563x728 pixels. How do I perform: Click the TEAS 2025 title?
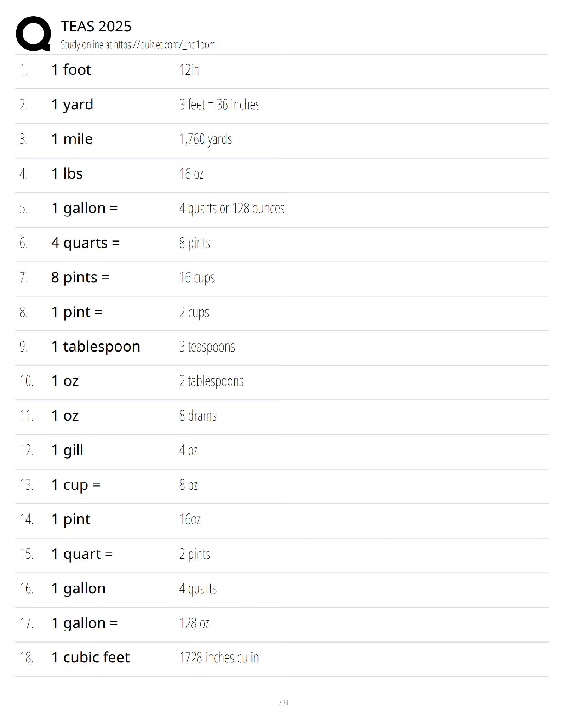(96, 26)
